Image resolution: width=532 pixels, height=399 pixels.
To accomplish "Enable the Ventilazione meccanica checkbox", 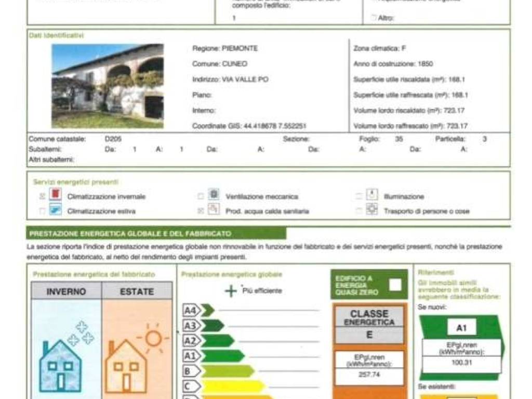I will click(x=201, y=197).
